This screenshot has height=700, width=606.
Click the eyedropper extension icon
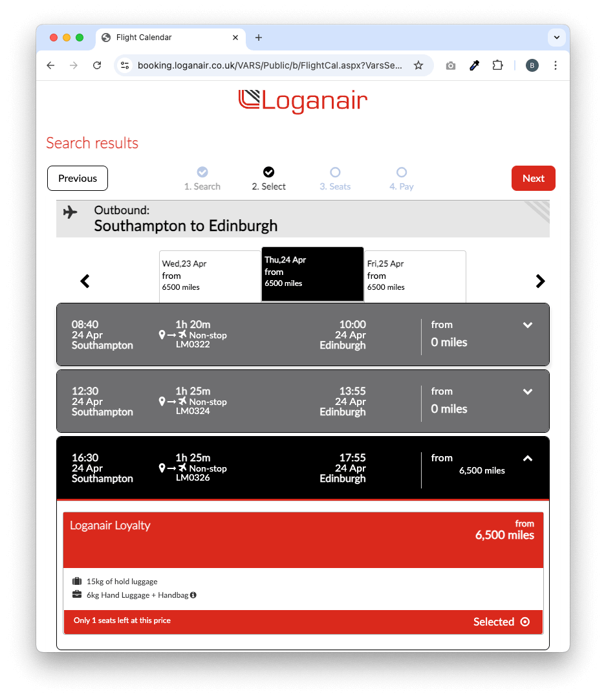click(x=474, y=65)
